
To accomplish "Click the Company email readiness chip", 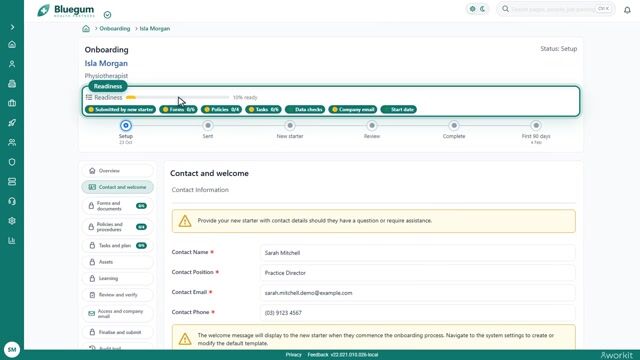I will [353, 109].
